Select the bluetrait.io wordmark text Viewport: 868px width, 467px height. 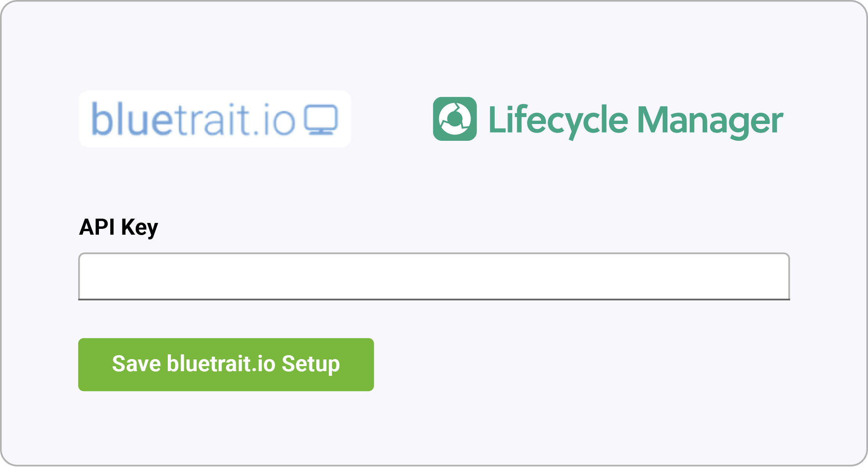pyautogui.click(x=193, y=119)
